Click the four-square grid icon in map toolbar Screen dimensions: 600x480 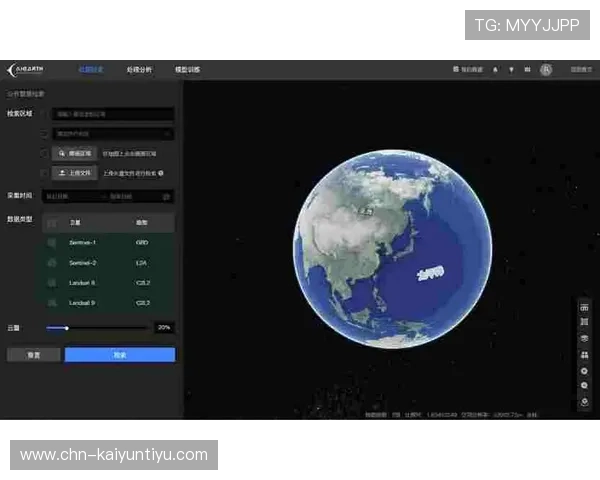click(584, 354)
